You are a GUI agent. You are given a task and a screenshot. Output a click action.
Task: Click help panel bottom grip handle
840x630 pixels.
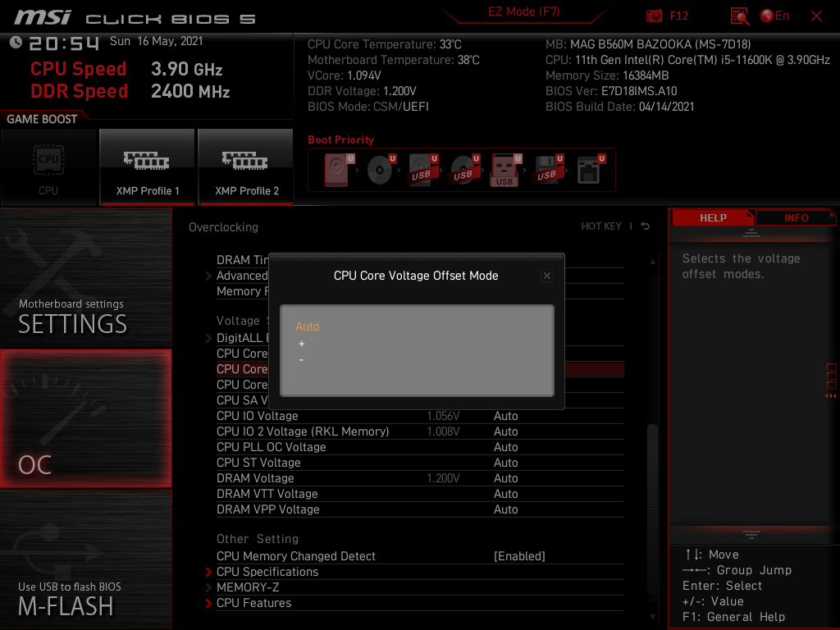click(751, 534)
